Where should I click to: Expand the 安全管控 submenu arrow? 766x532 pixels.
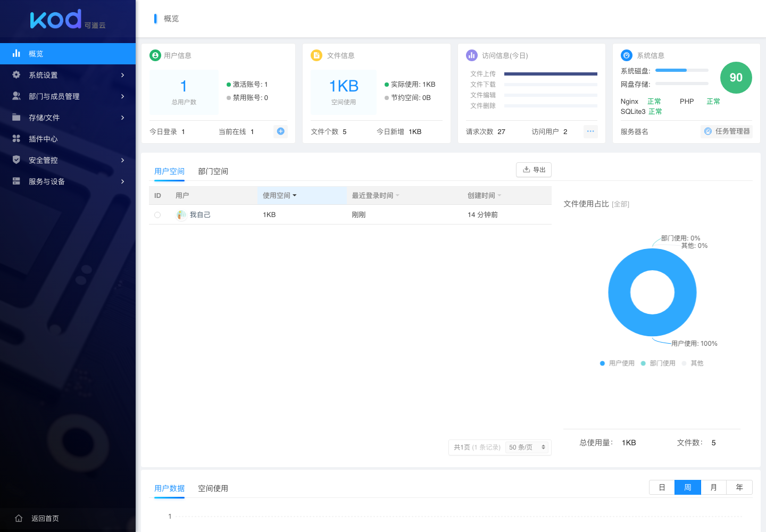[123, 160]
